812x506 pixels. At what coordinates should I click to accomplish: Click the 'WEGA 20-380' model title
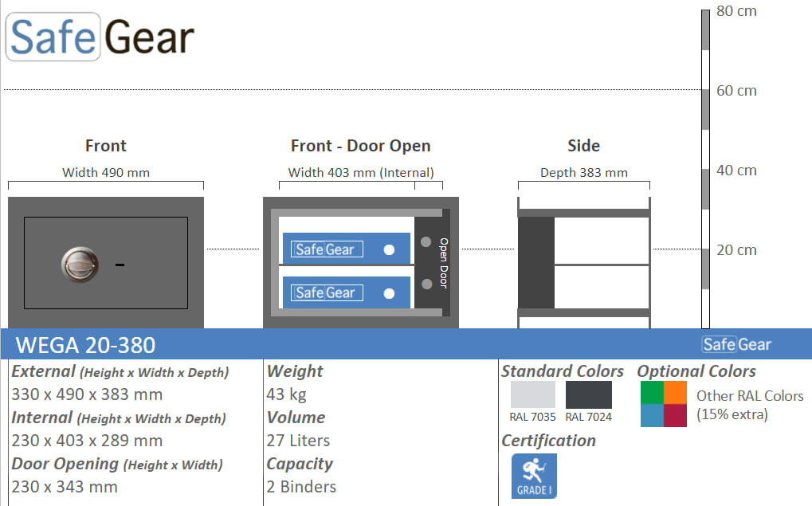tap(85, 346)
